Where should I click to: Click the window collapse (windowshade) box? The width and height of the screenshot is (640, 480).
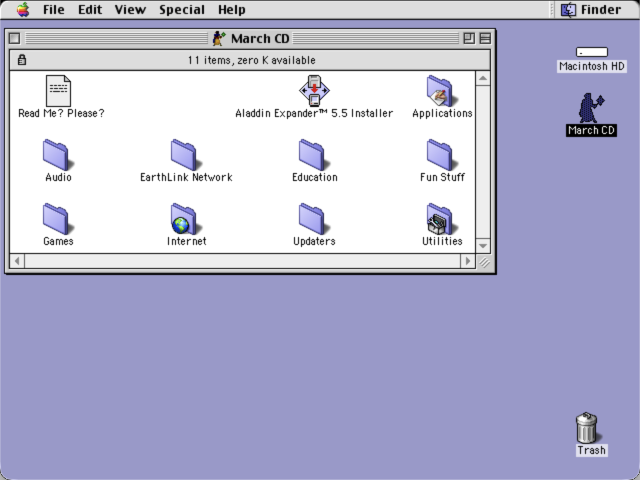click(485, 38)
